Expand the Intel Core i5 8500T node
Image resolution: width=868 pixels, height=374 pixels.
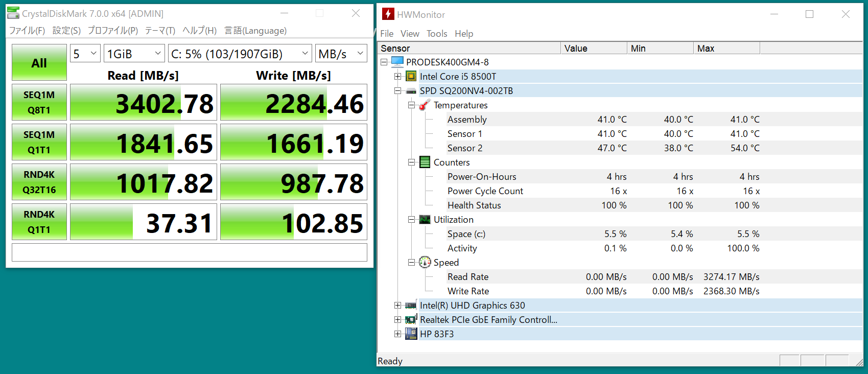tap(397, 76)
